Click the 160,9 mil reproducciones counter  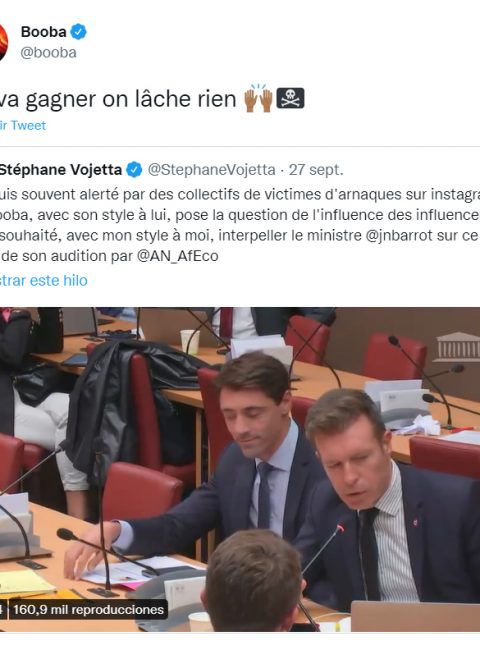point(88,610)
